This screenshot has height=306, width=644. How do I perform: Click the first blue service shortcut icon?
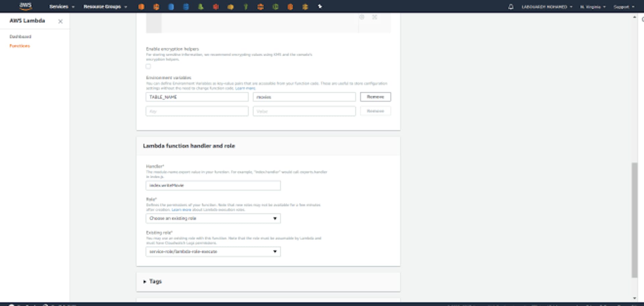coord(171,6)
